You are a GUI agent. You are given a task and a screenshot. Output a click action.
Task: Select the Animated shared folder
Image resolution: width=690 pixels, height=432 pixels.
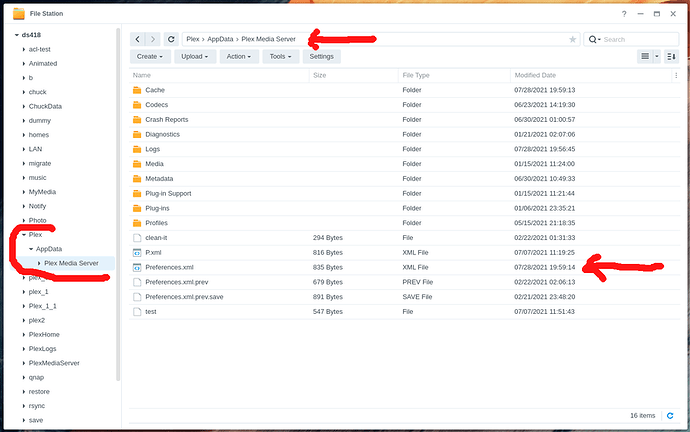point(43,63)
